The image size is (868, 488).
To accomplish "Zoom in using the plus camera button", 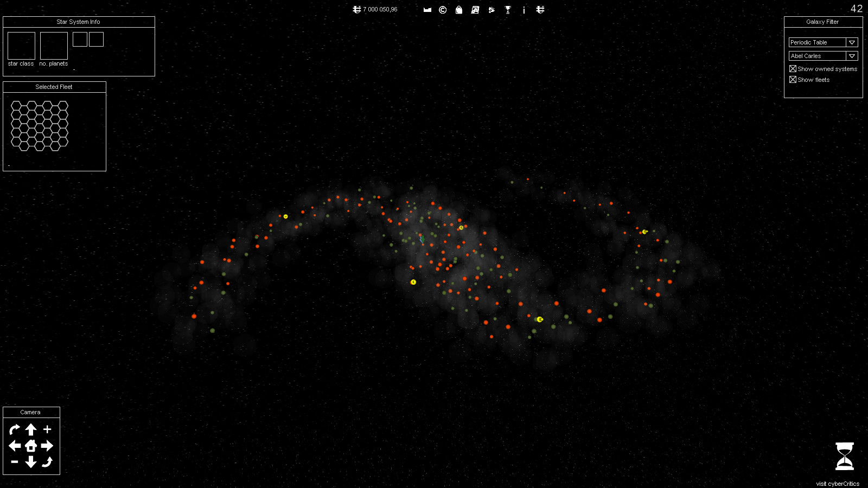I will coord(48,429).
